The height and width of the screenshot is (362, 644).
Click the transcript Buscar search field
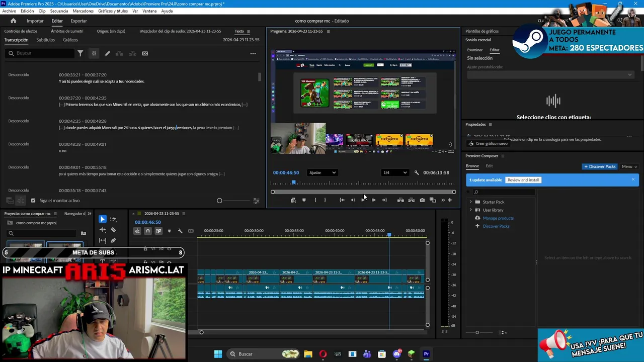[x=40, y=53]
